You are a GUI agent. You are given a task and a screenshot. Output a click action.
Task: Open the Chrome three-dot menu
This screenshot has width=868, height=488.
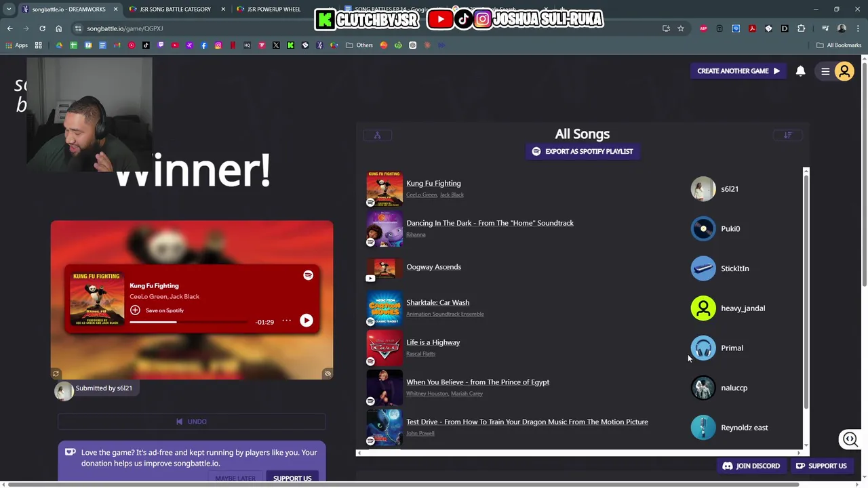858,28
